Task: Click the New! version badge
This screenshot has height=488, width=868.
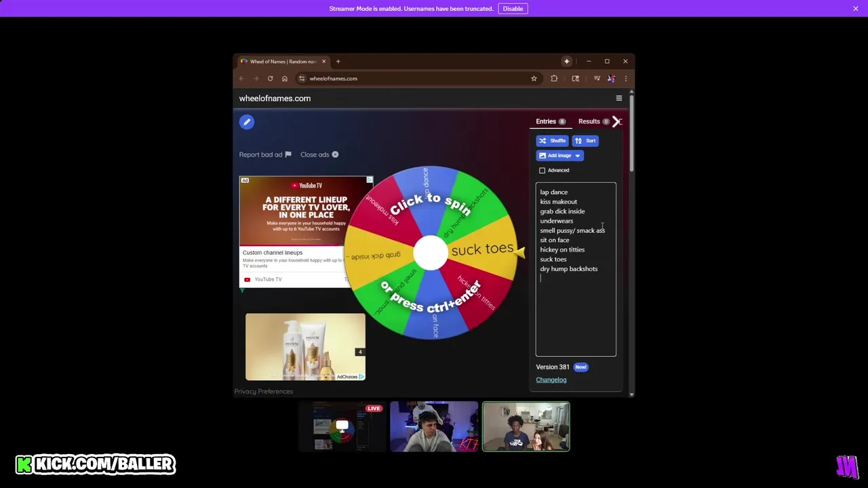Action: pos(580,367)
